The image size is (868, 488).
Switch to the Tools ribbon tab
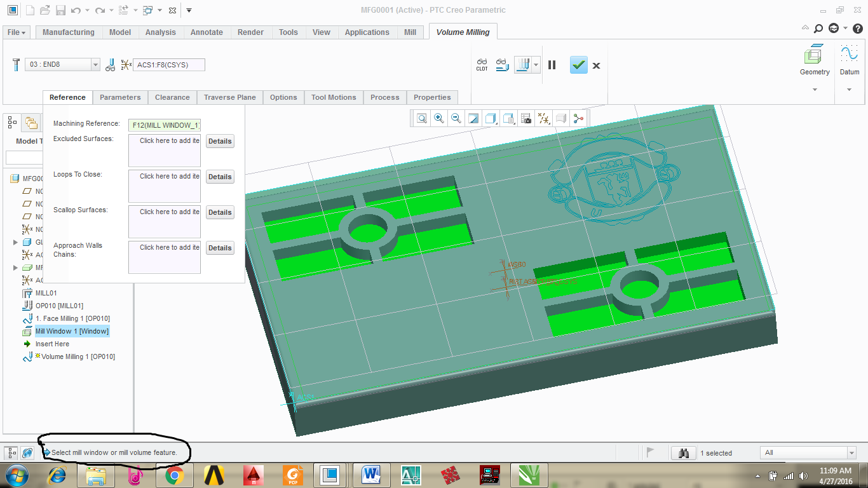point(288,32)
